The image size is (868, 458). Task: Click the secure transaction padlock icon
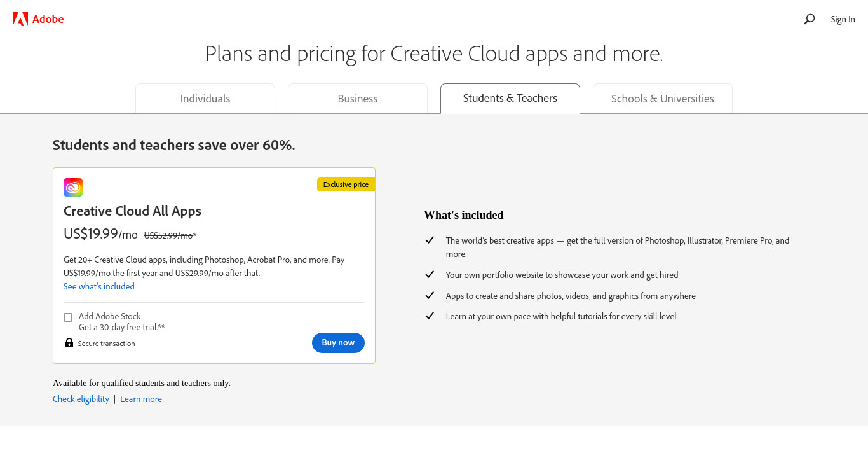pyautogui.click(x=69, y=343)
